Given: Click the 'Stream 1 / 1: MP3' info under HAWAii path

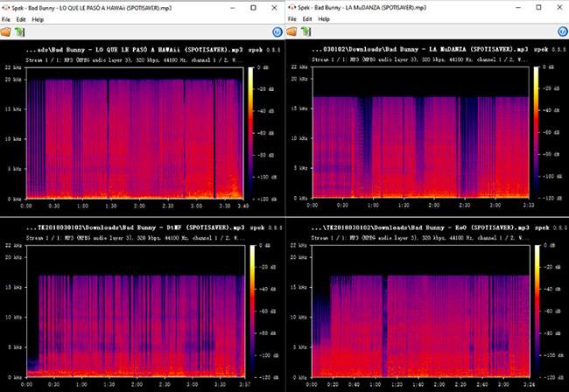Looking at the screenshot, I should pos(134,60).
